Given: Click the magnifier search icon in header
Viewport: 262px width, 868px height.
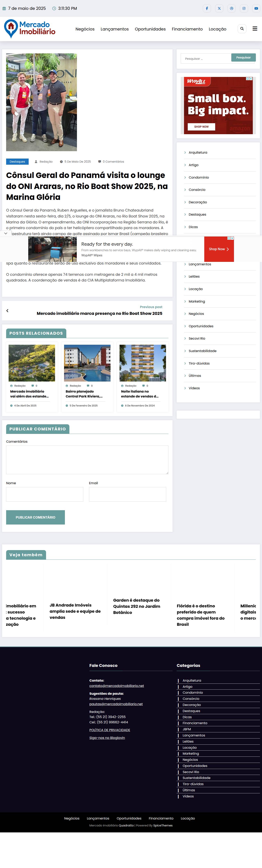Looking at the screenshot, I should pos(242,29).
